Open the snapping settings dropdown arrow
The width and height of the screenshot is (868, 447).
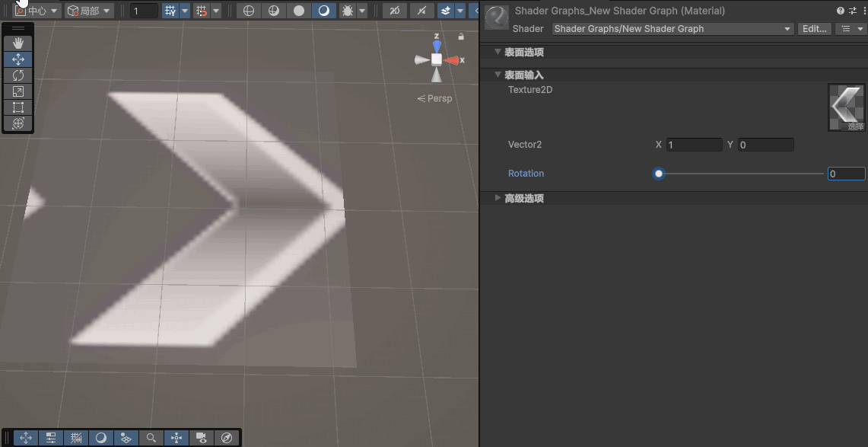pos(216,11)
